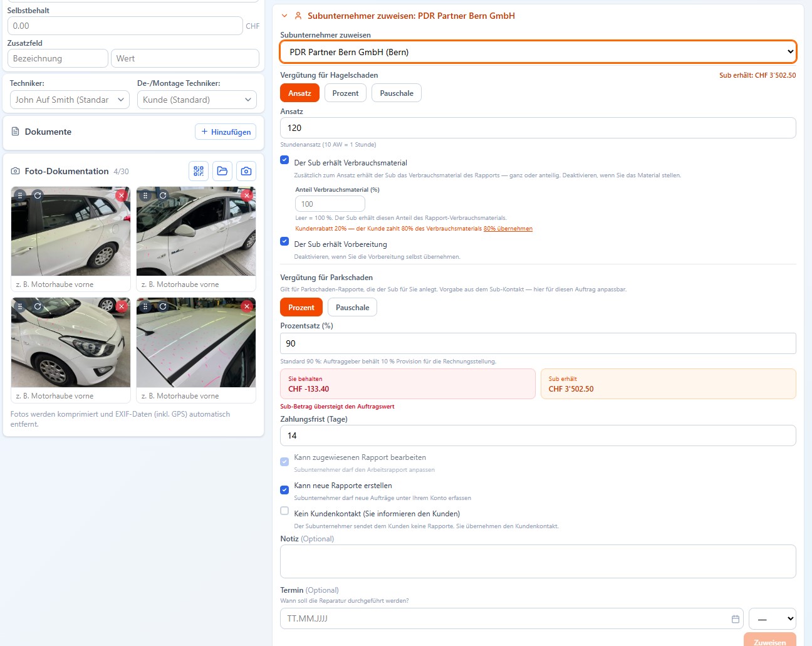Viewport: 812px width, 646px height.
Task: Grab drag handle on front door mirror photo
Action: 145,195
